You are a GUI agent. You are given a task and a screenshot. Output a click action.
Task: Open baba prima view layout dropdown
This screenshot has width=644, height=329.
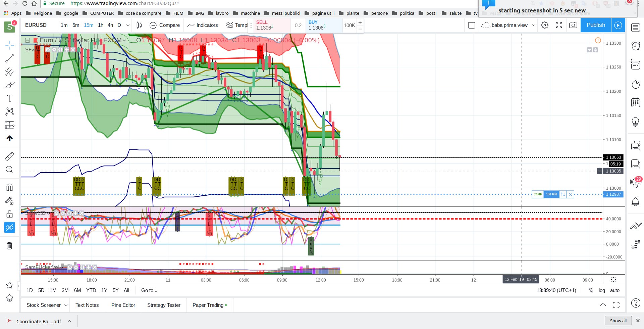(x=508, y=25)
